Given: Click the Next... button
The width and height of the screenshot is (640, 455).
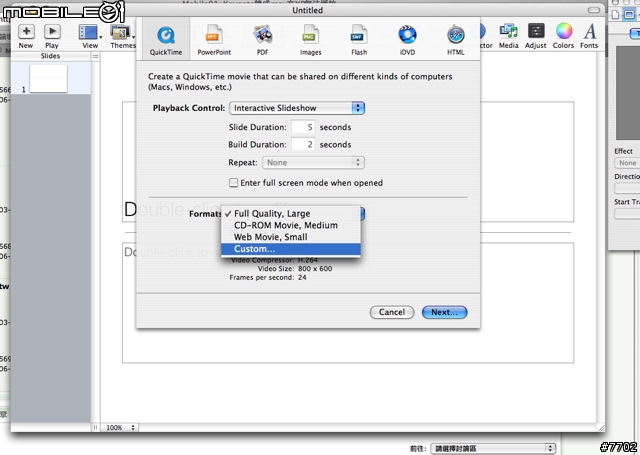Looking at the screenshot, I should pyautogui.click(x=444, y=312).
